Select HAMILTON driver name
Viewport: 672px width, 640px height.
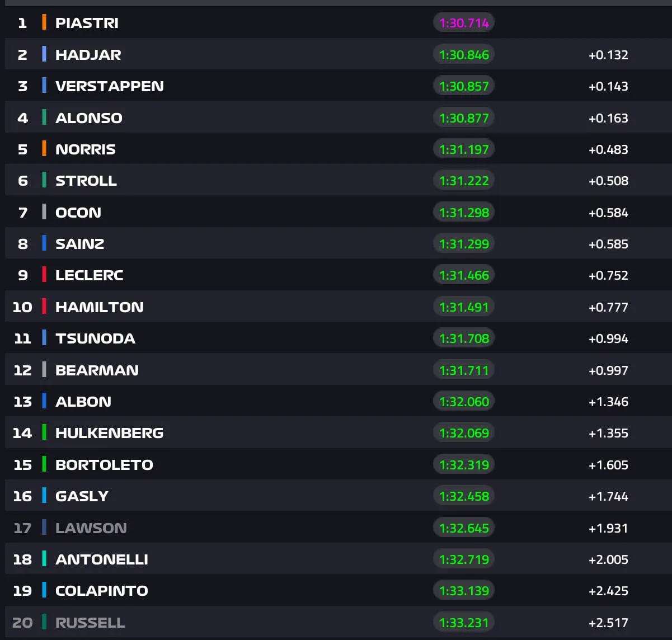tap(99, 307)
